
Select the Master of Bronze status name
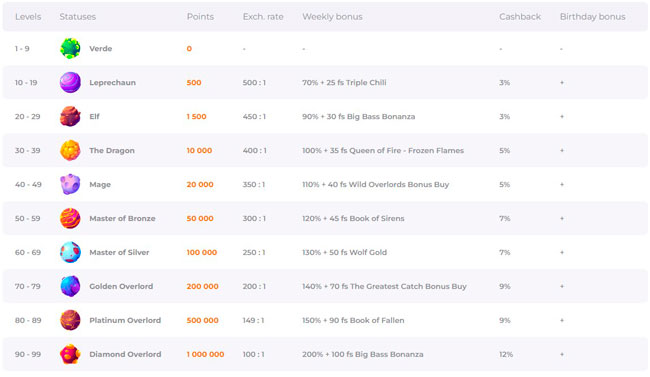click(x=122, y=219)
